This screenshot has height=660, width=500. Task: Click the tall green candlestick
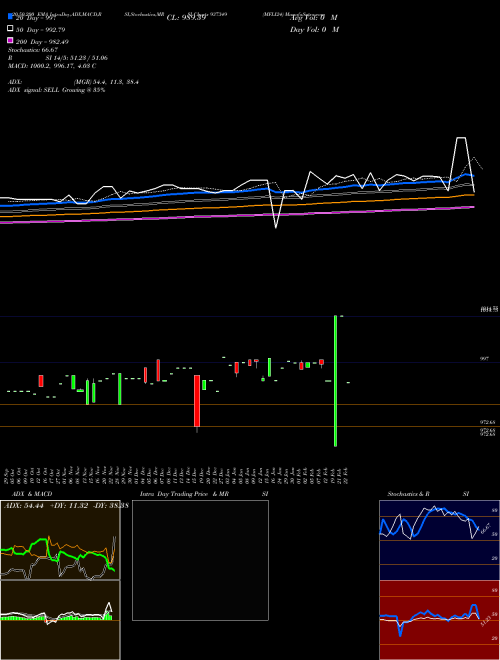click(335, 381)
